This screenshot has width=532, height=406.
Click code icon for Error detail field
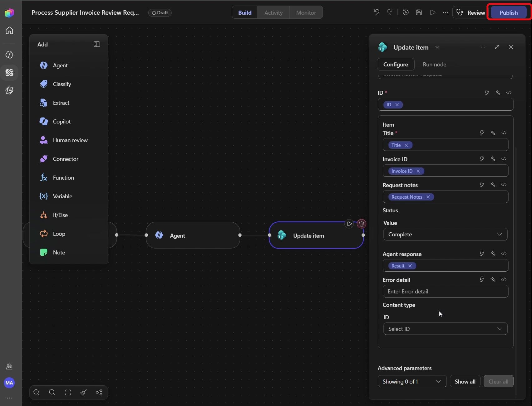[504, 279]
